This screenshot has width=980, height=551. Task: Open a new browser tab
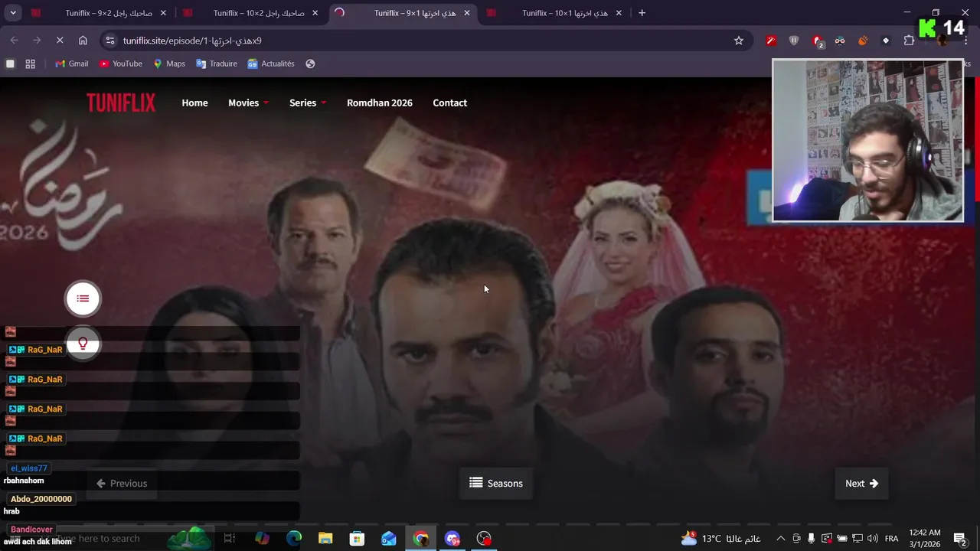point(642,13)
